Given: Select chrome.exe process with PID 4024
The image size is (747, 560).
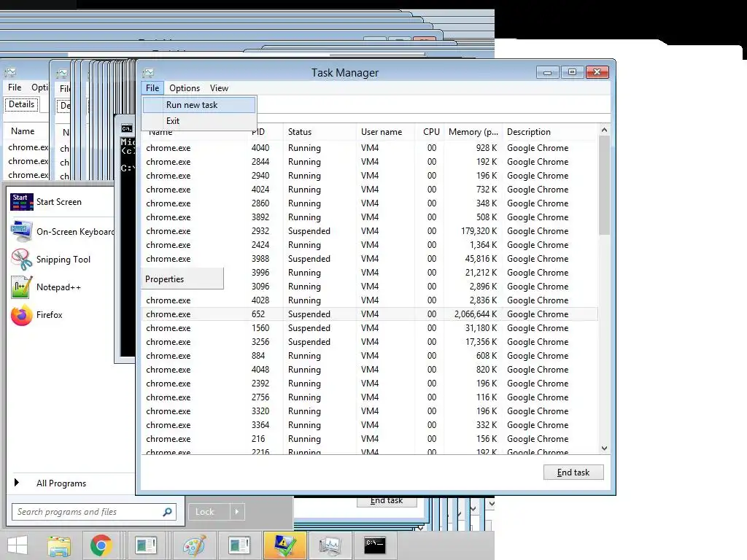Looking at the screenshot, I should [x=369, y=190].
